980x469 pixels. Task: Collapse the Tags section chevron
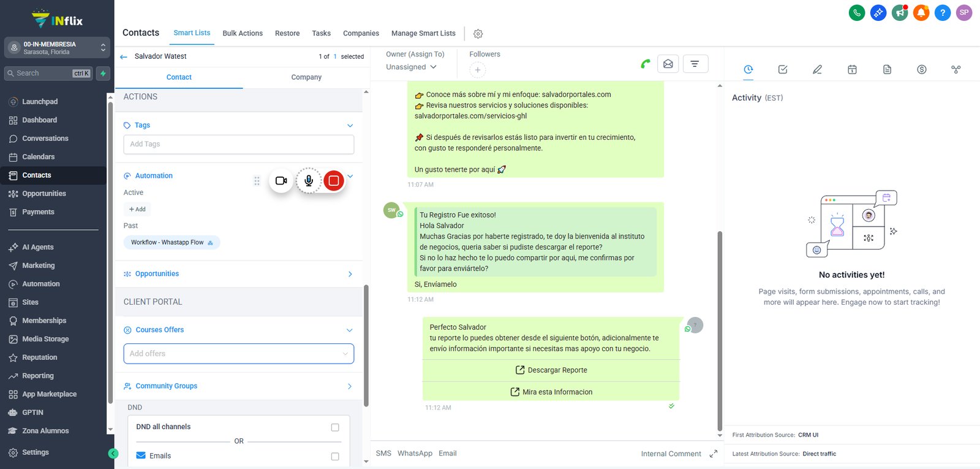350,126
